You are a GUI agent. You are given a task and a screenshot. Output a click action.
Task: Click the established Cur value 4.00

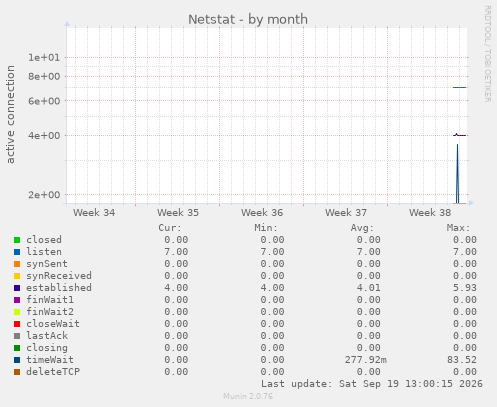click(x=176, y=288)
